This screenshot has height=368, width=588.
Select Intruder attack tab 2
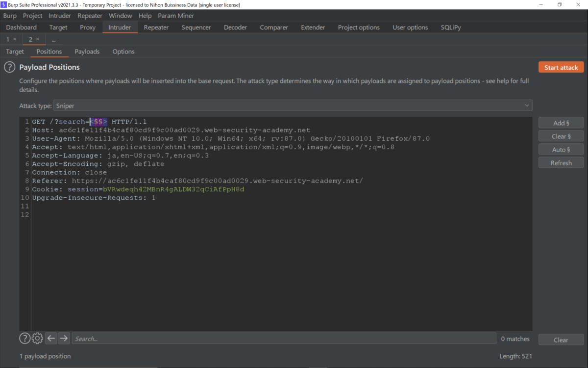click(x=31, y=39)
